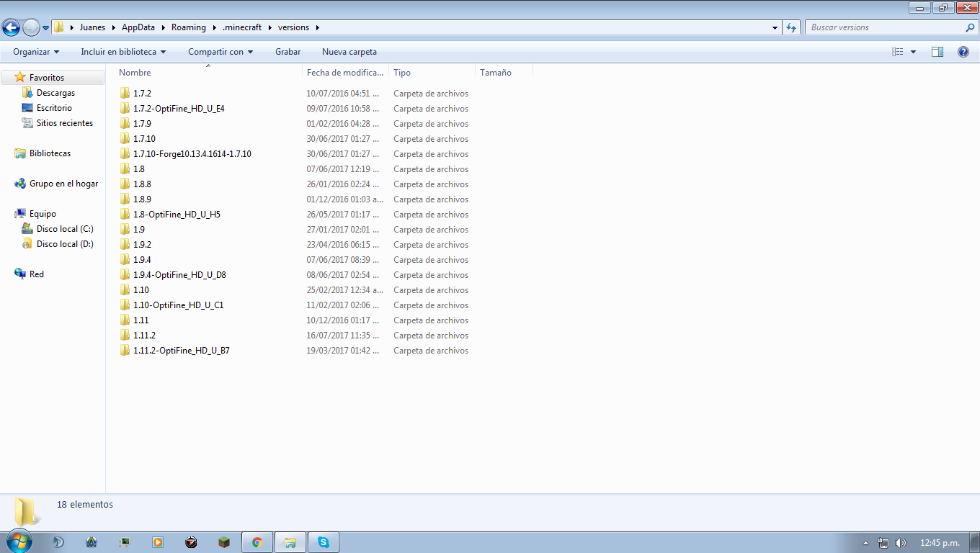
Task: Open address bar previous locations dropdown
Action: (775, 27)
